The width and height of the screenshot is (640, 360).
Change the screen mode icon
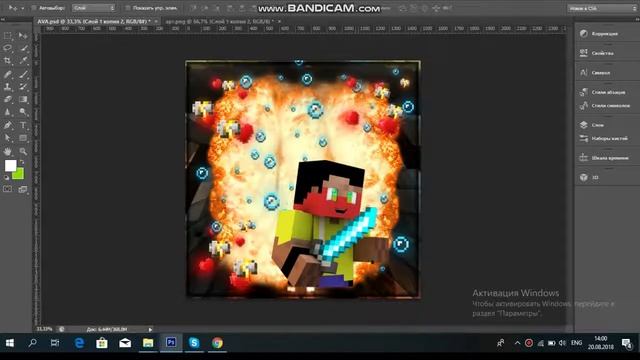click(x=23, y=189)
